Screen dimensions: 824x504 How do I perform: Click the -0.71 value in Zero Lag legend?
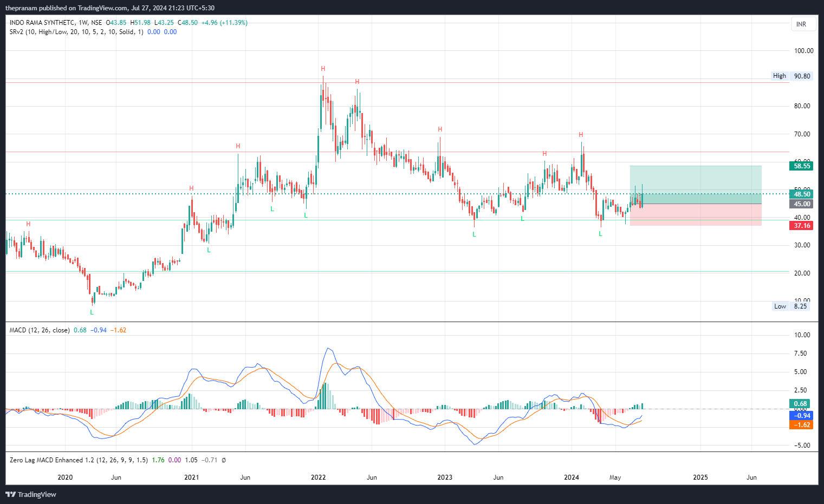[210, 460]
